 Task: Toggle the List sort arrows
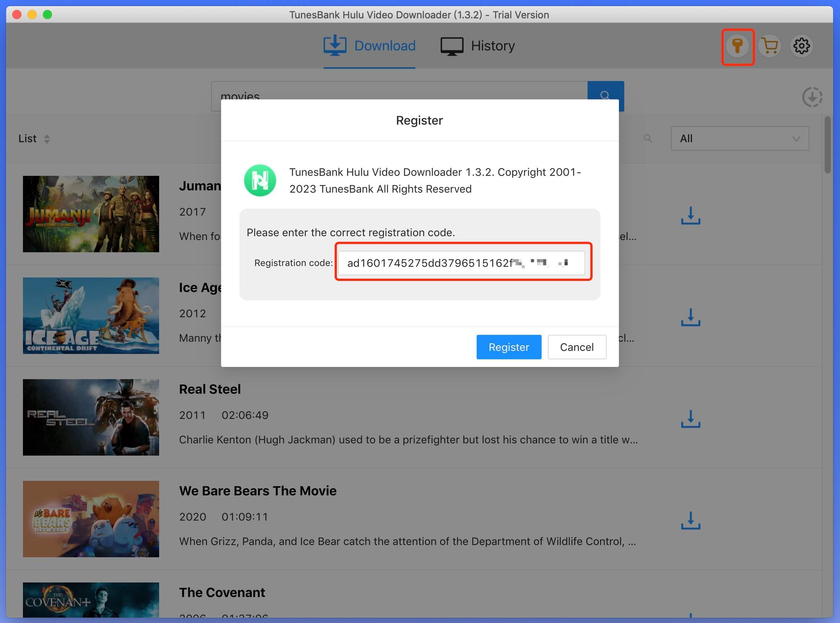pos(47,139)
